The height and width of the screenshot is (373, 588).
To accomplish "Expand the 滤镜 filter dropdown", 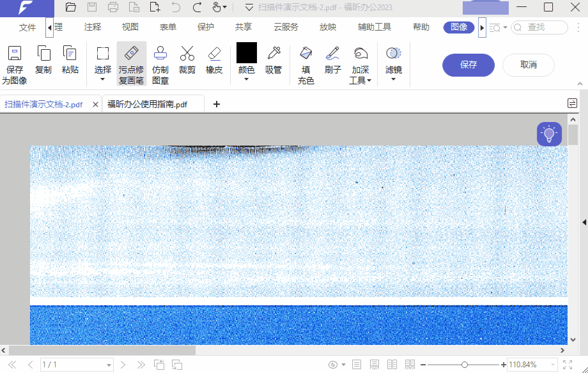I will 393,80.
